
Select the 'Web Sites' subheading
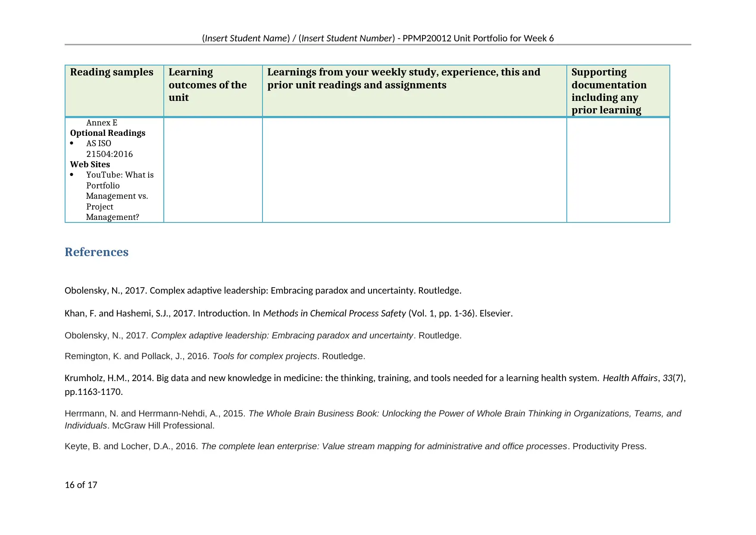point(90,165)
